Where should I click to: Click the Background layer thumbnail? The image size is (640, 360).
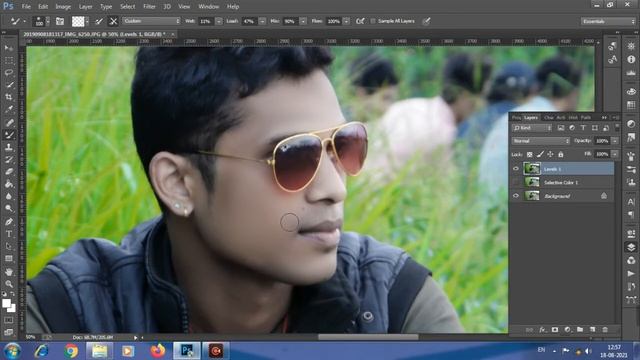tap(532, 196)
